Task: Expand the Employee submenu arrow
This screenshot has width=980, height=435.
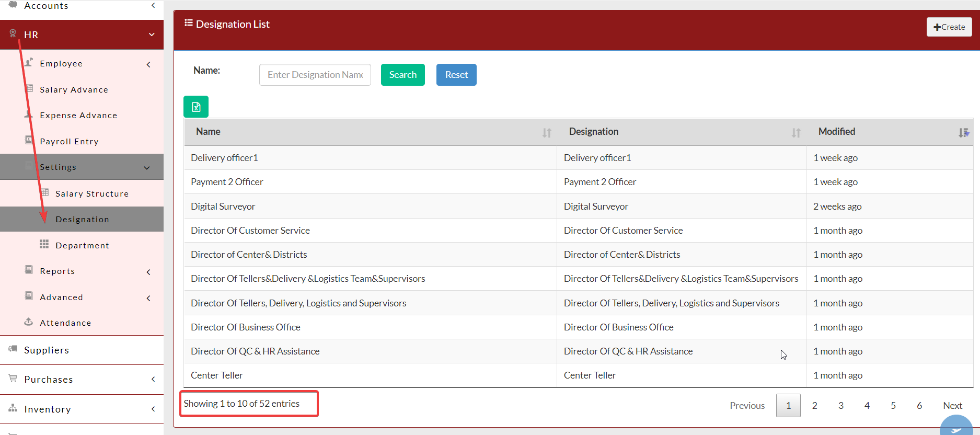Action: [x=149, y=64]
